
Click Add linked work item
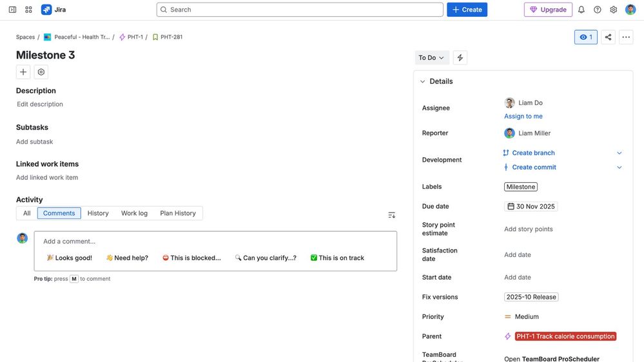pyautogui.click(x=47, y=177)
